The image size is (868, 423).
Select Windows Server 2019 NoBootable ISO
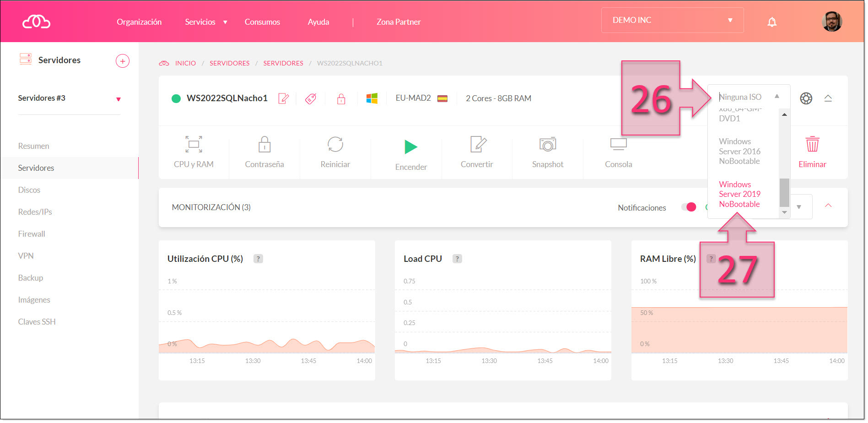pyautogui.click(x=739, y=195)
